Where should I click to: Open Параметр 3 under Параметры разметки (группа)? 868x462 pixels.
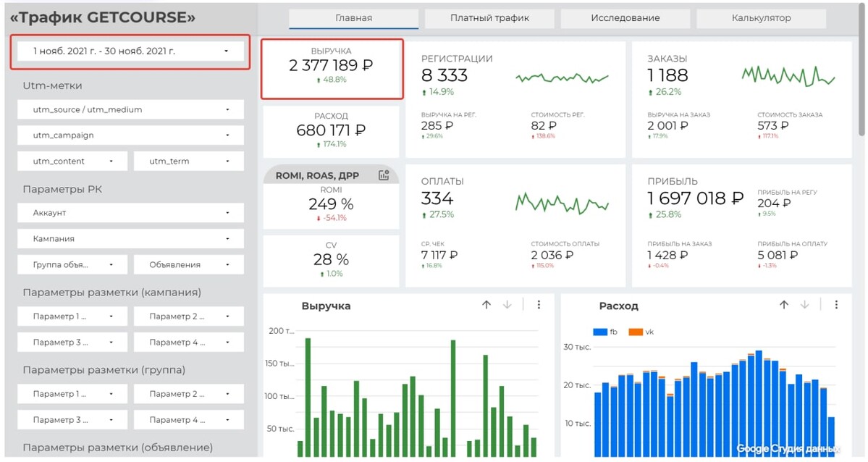[72, 420]
